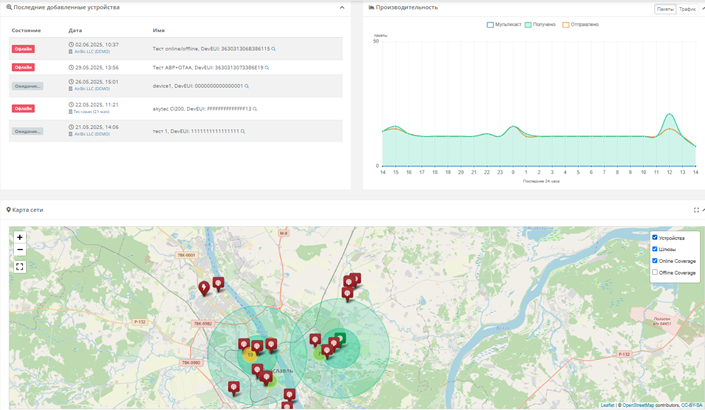Collapse the Последние добавленные устройства panel
The width and height of the screenshot is (705, 410).
tap(342, 8)
